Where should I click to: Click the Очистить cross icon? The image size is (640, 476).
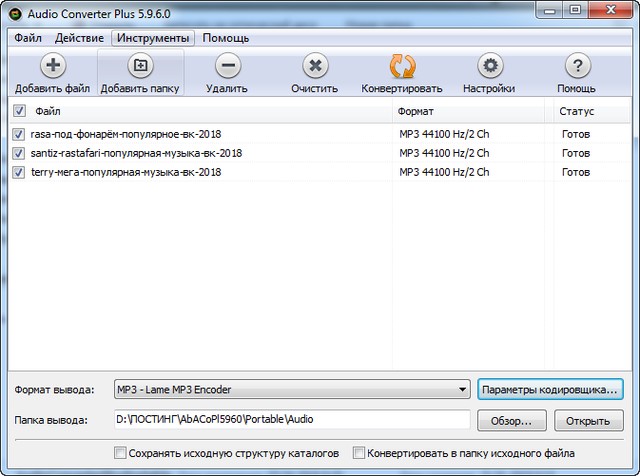[x=316, y=65]
